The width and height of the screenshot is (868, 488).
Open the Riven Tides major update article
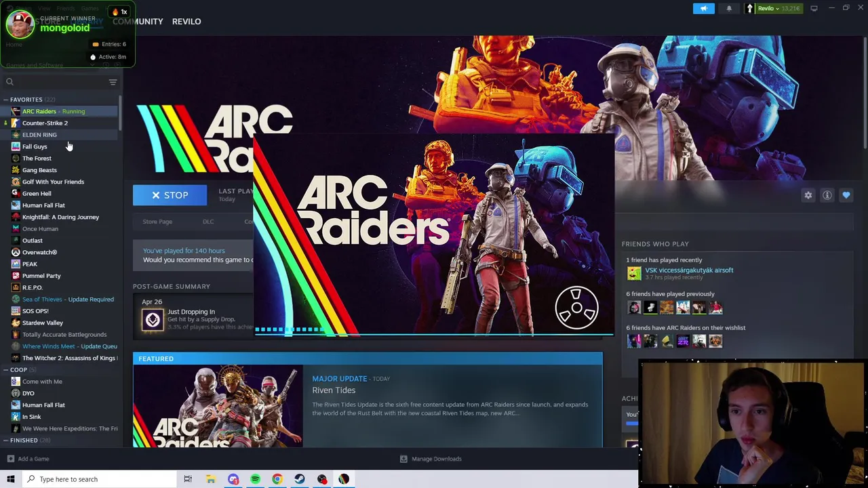pos(334,390)
